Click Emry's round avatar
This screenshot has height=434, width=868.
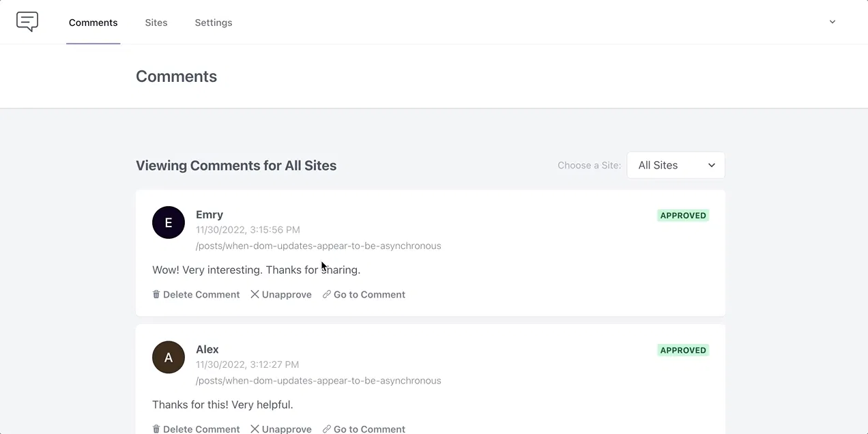(x=169, y=222)
